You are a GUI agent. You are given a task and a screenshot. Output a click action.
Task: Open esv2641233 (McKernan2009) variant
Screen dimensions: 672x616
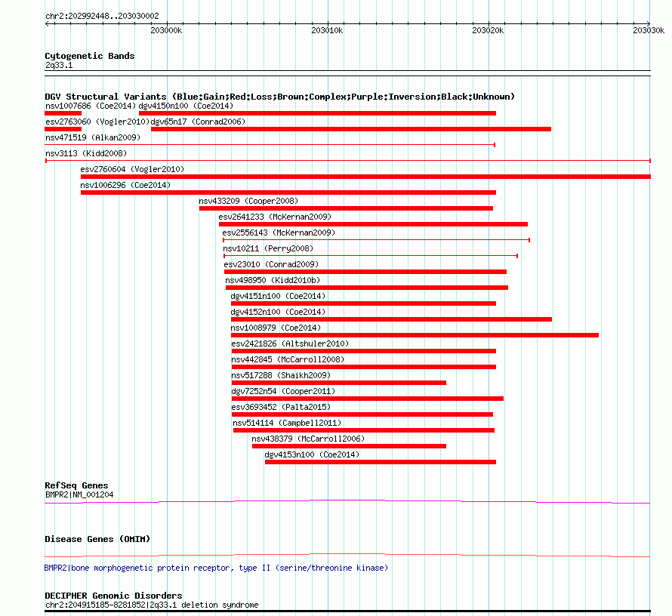pyautogui.click(x=275, y=217)
